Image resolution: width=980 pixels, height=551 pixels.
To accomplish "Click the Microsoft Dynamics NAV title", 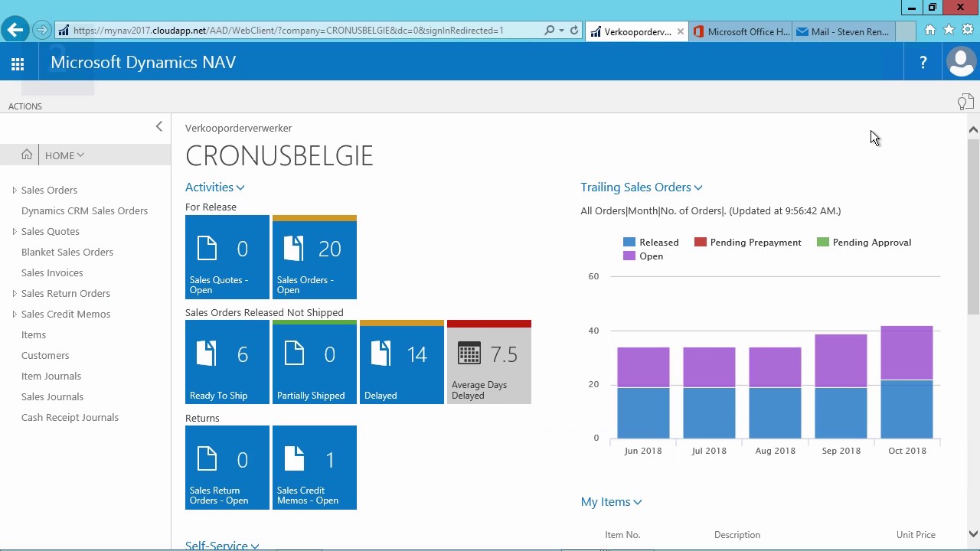I will click(143, 63).
